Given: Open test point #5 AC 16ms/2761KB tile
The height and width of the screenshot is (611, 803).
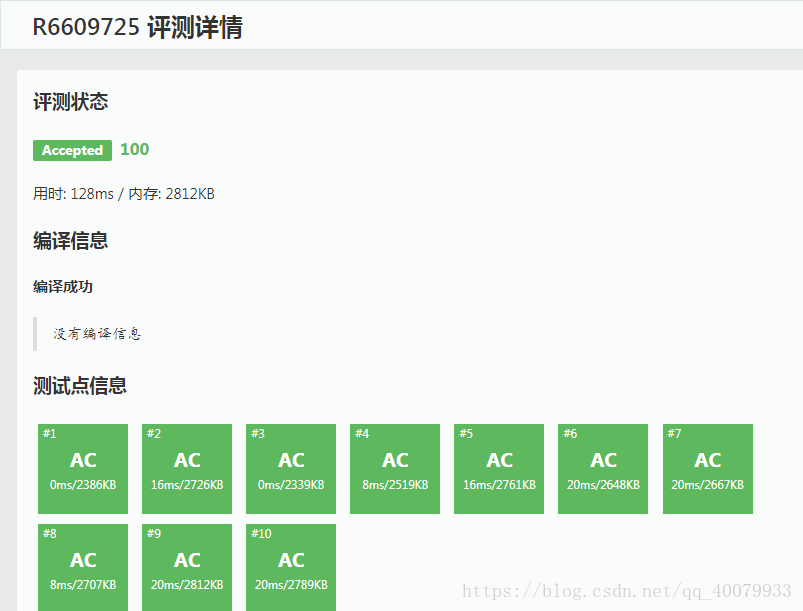Looking at the screenshot, I should [499, 469].
